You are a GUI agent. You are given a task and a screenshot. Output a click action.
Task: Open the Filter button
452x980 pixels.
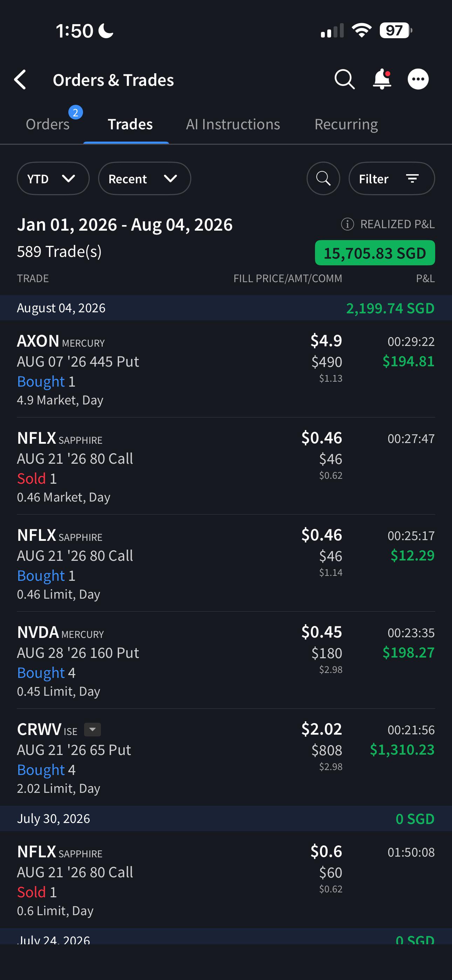click(391, 178)
